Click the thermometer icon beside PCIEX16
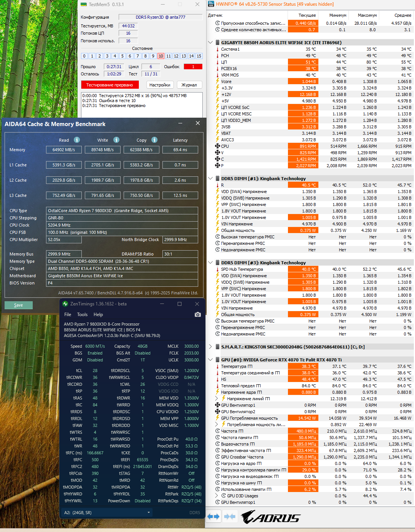 click(x=218, y=69)
